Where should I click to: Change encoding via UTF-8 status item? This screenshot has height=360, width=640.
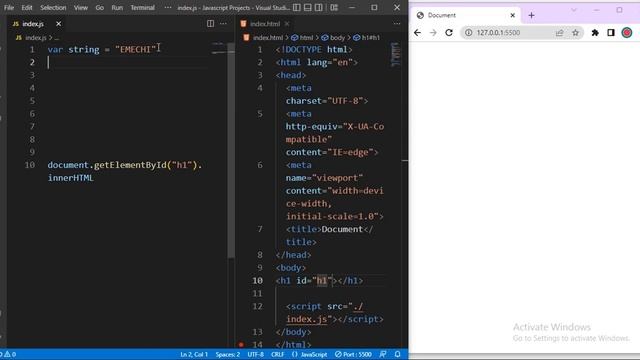click(256, 354)
